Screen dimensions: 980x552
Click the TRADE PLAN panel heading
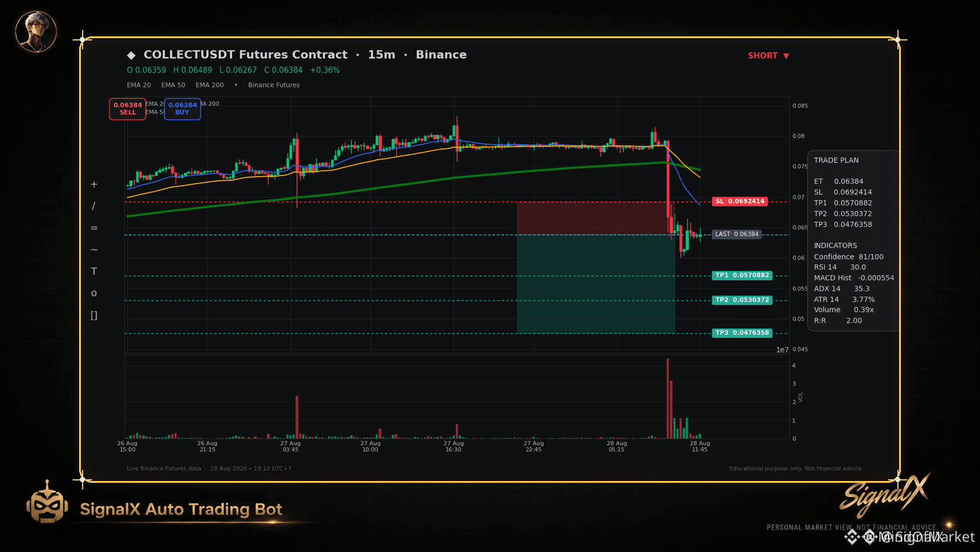coord(836,160)
